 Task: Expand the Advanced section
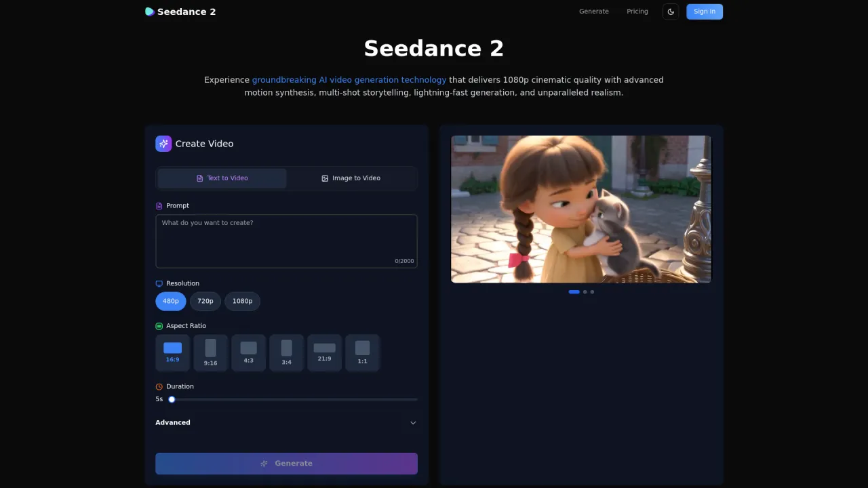pos(286,423)
